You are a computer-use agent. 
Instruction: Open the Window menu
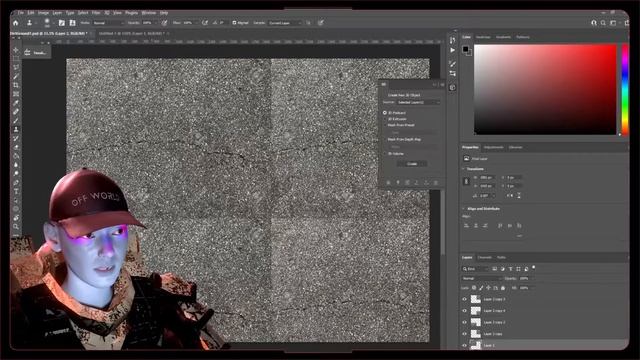pyautogui.click(x=149, y=13)
